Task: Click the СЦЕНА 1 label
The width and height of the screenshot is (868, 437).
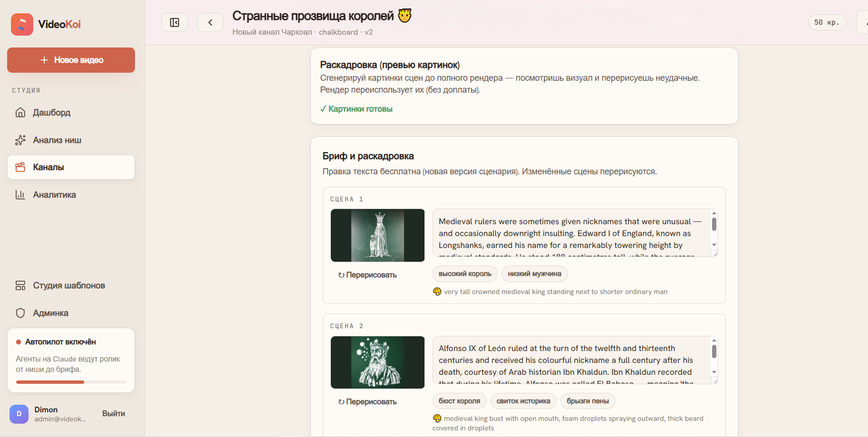Action: [347, 199]
